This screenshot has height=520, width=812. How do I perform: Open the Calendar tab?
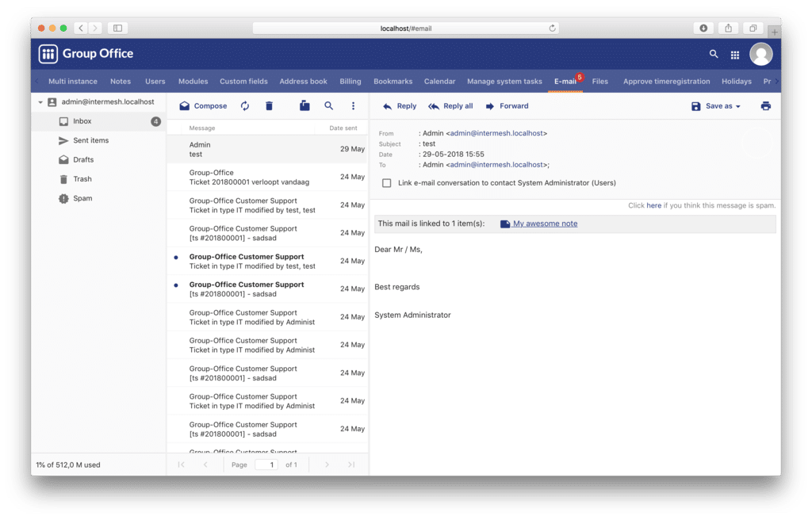click(439, 82)
